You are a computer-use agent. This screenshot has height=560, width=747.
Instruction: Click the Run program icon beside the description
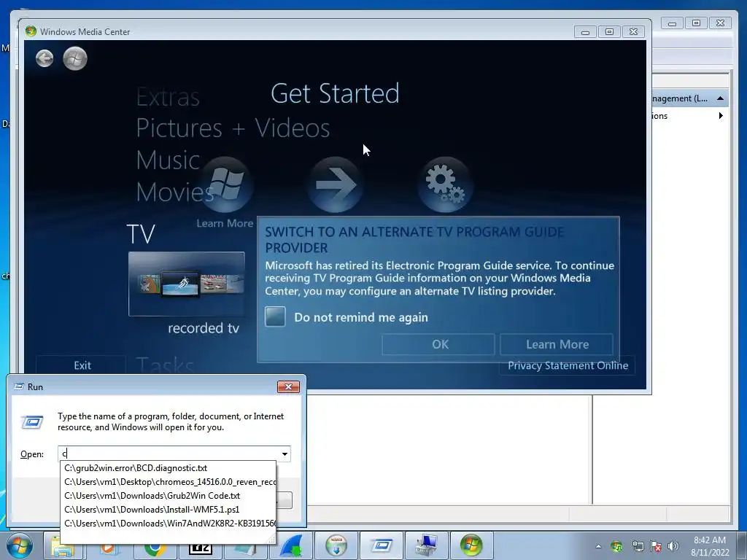point(32,422)
